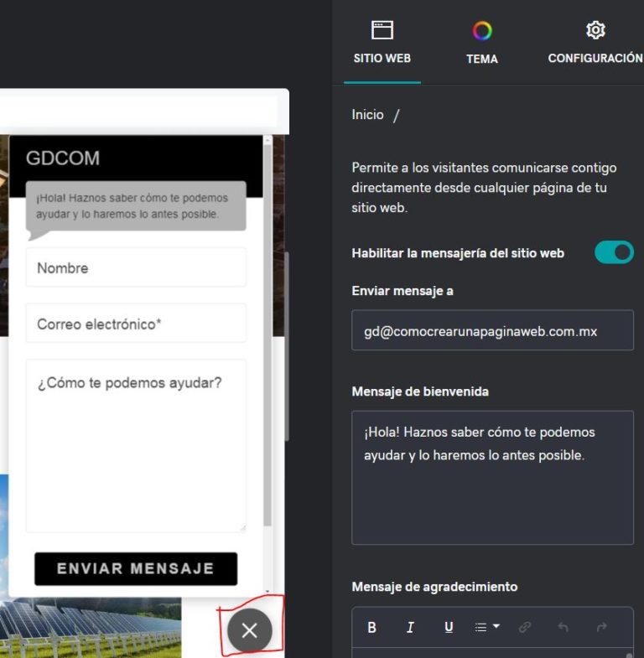Click the gray welcome message bubble
Image resolution: width=644 pixels, height=658 pixels.
[136, 206]
